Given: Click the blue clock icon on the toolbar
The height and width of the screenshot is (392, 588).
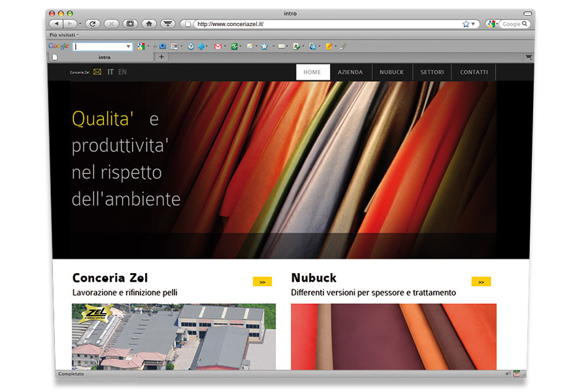Looking at the screenshot, I should pyautogui.click(x=191, y=46).
